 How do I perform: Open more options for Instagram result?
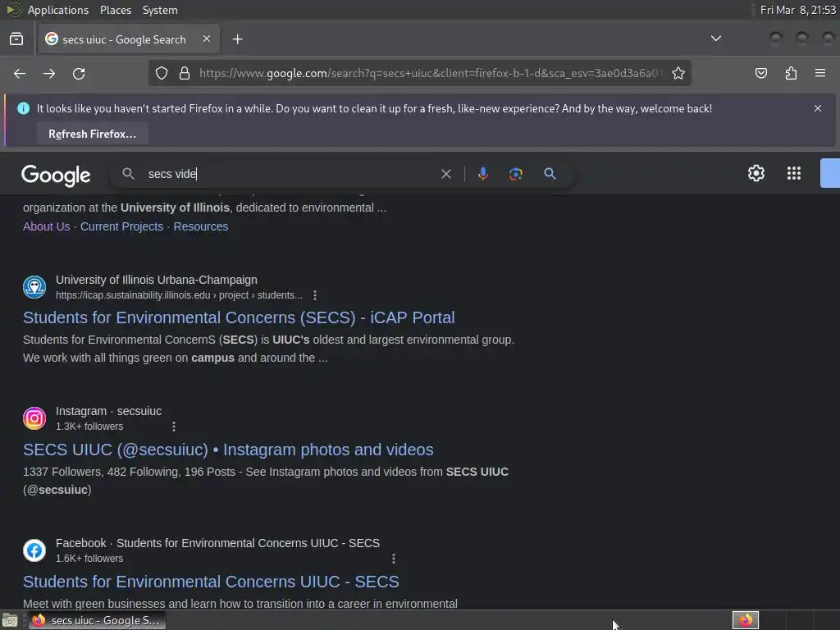pyautogui.click(x=174, y=427)
